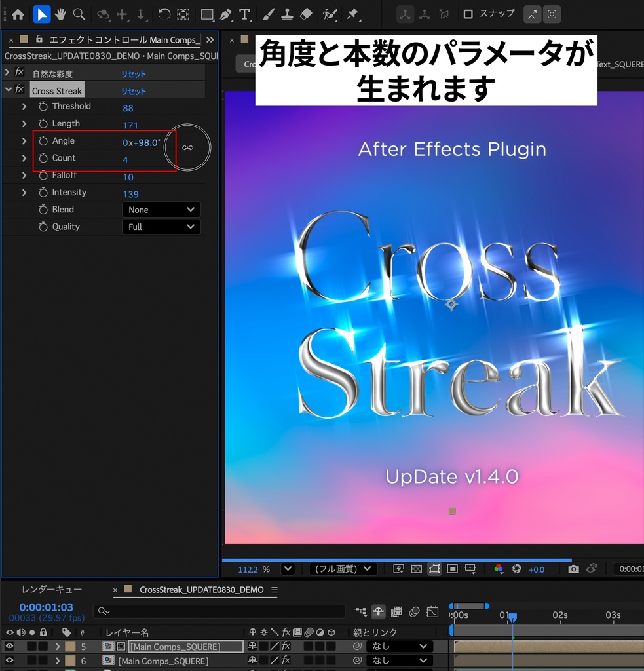Screen dimensions: 644x671
Task: Hide layer 5 using its eye icon
Action: [9, 646]
